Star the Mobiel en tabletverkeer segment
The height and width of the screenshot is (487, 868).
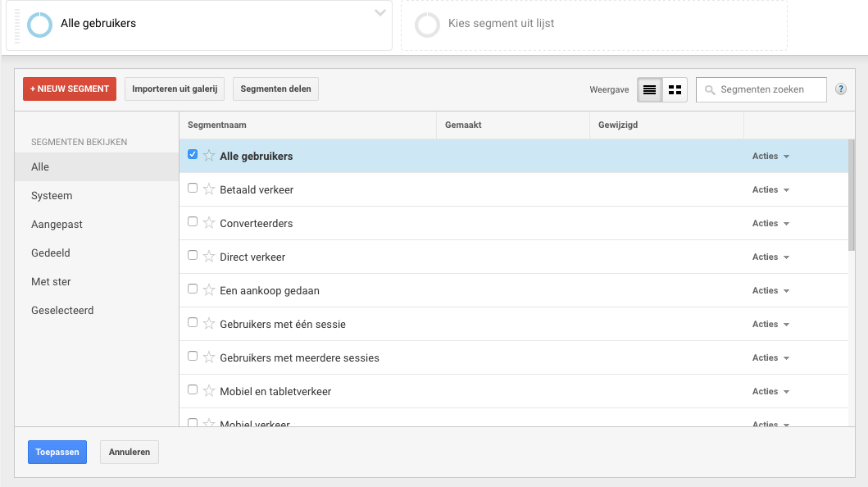coord(209,391)
